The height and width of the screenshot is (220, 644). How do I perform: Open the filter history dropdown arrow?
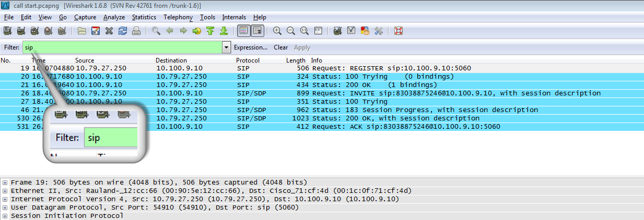(x=226, y=47)
